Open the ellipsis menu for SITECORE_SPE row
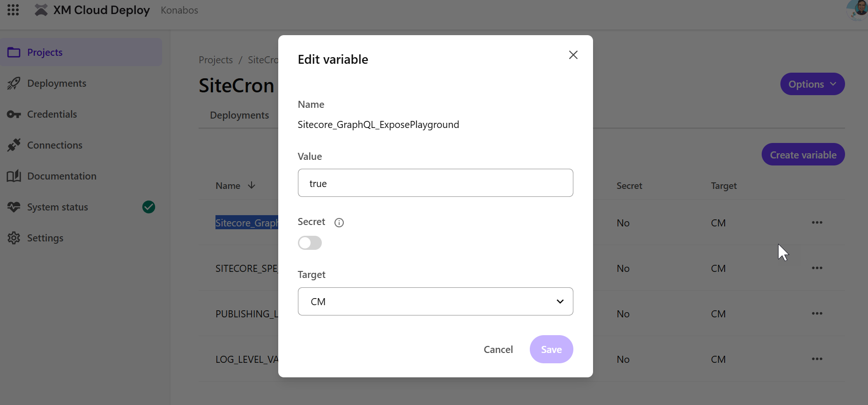This screenshot has width=868, height=405. coord(817,268)
